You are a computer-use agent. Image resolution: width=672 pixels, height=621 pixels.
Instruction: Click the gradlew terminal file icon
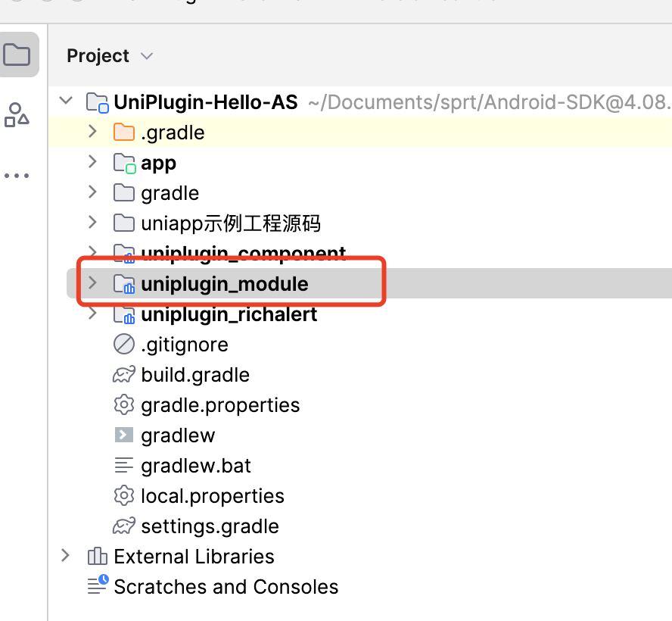point(123,435)
